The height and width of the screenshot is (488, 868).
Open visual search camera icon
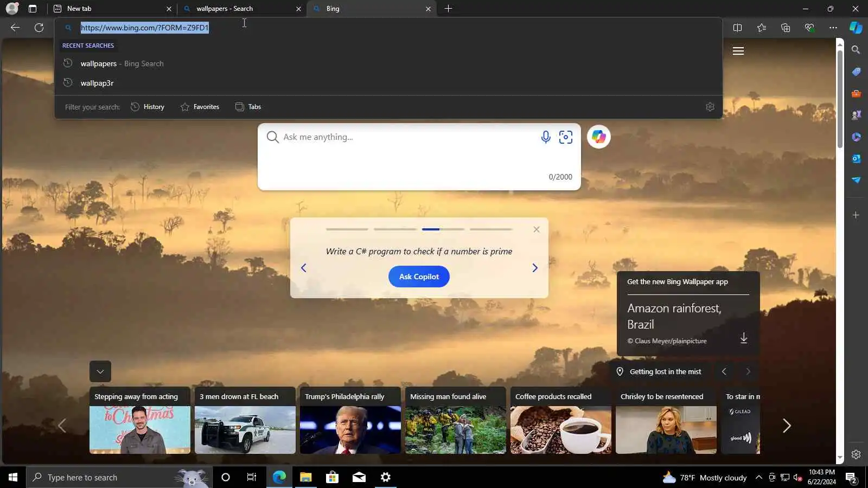click(566, 137)
